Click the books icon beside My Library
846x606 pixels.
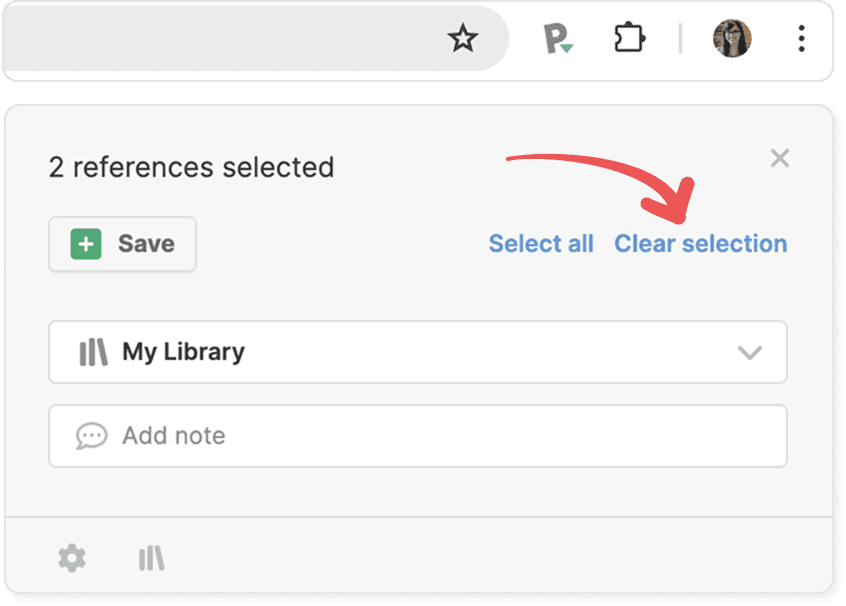(93, 352)
